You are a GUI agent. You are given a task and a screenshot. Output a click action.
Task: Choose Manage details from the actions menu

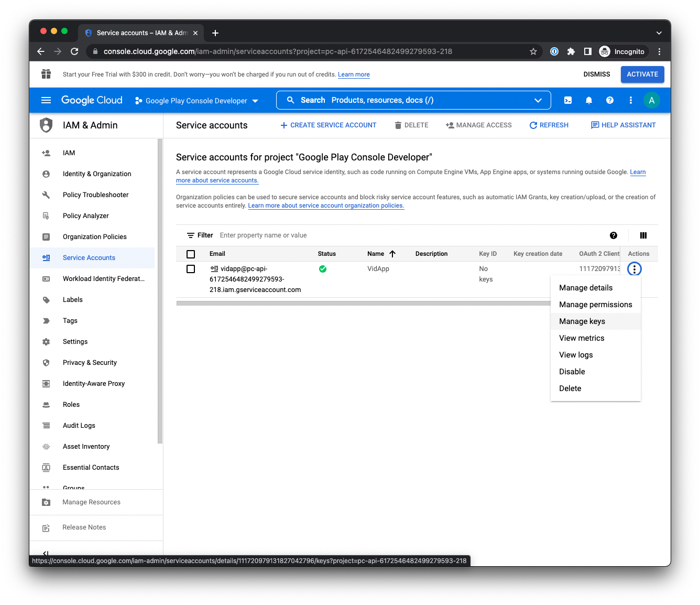pyautogui.click(x=596, y=288)
